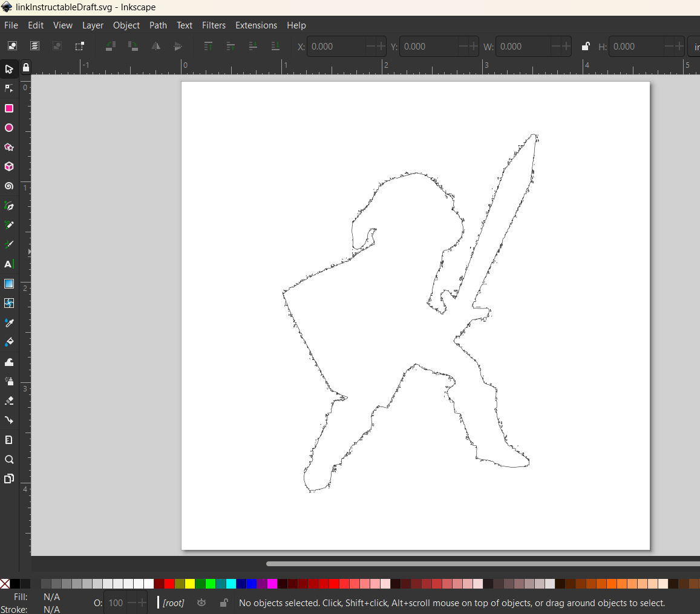The height and width of the screenshot is (614, 700).
Task: Open the Spiral tool
Action: click(x=9, y=186)
